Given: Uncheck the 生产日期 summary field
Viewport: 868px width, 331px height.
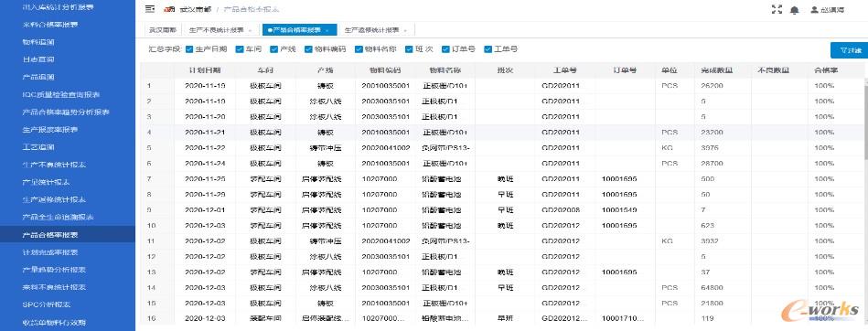Looking at the screenshot, I should pyautogui.click(x=189, y=48).
